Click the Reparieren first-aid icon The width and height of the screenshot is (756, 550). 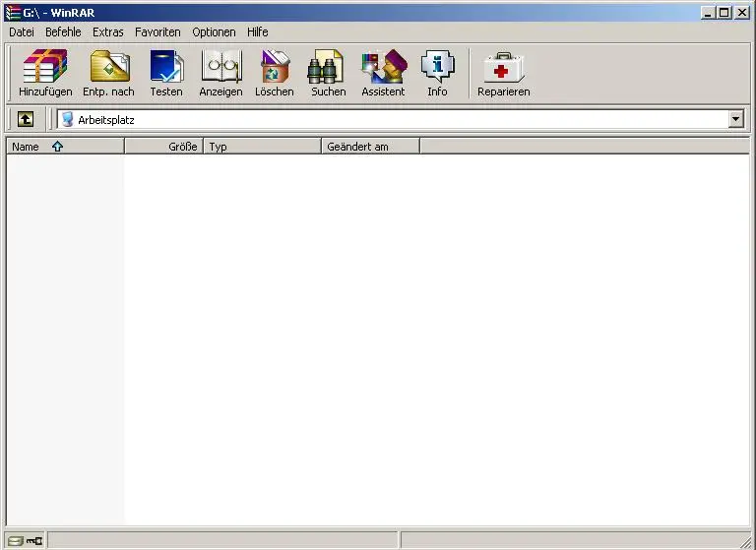[504, 68]
